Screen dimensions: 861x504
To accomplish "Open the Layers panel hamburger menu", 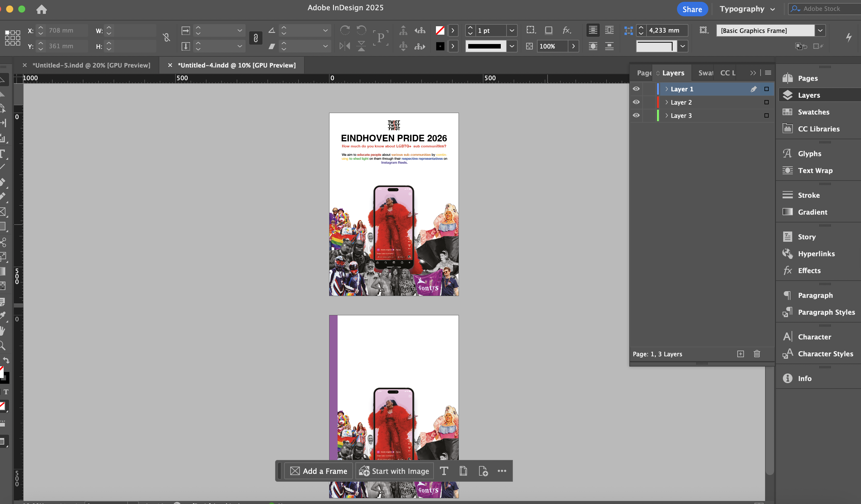I will (768, 73).
